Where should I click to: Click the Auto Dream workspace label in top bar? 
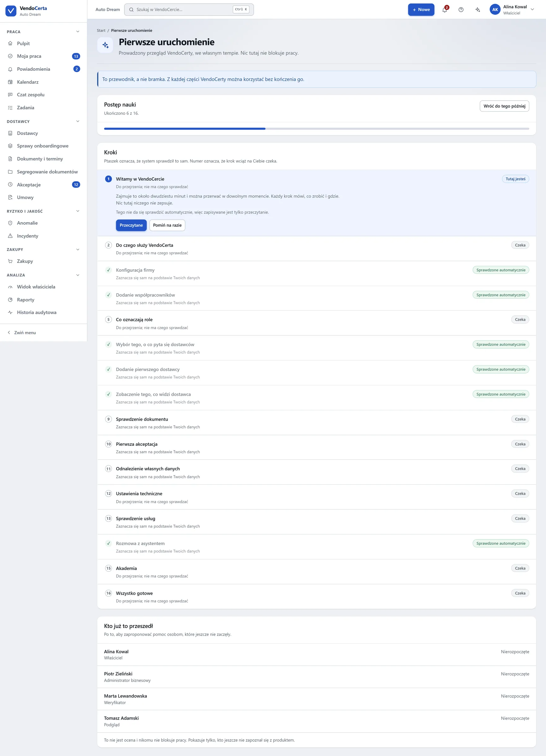[x=108, y=10]
